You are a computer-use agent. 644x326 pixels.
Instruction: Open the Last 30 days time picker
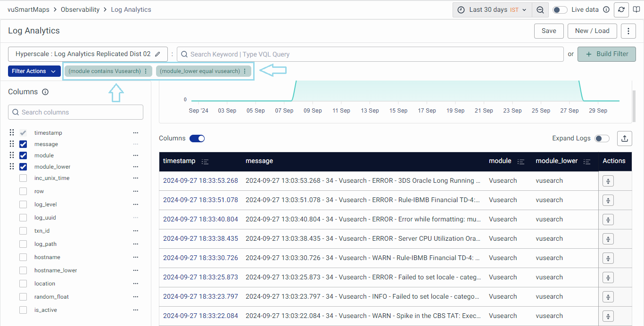click(x=492, y=10)
